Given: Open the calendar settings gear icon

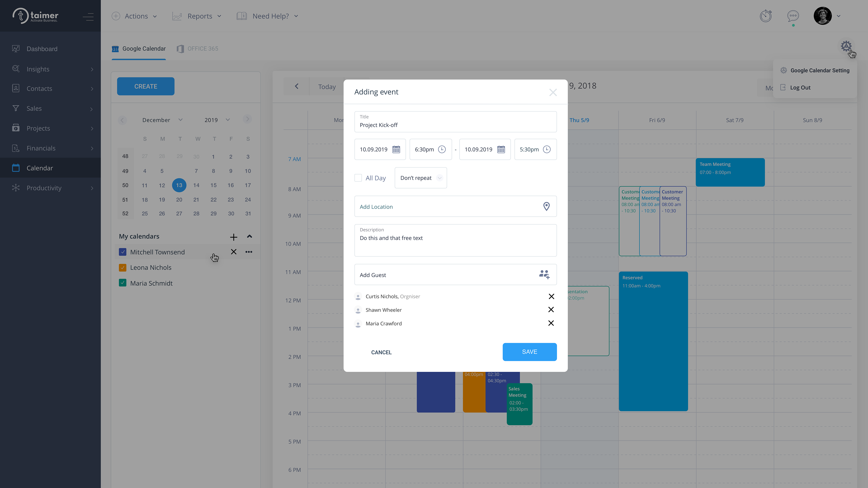Looking at the screenshot, I should pyautogui.click(x=846, y=46).
